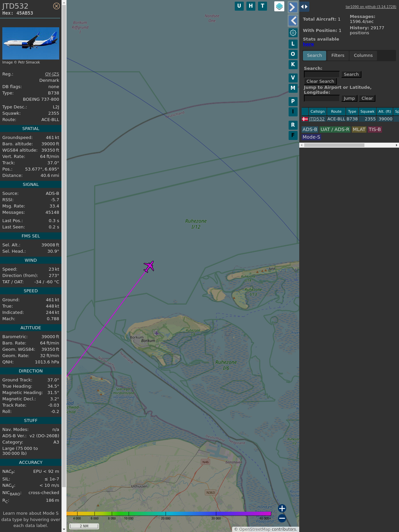Viewport: 399px width, 532px height.
Task: Click the Mode-S source legend
Action: pyautogui.click(x=311, y=137)
